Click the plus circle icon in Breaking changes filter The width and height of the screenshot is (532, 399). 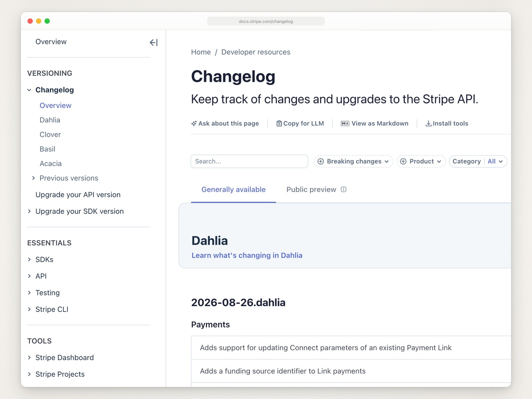coord(321,162)
